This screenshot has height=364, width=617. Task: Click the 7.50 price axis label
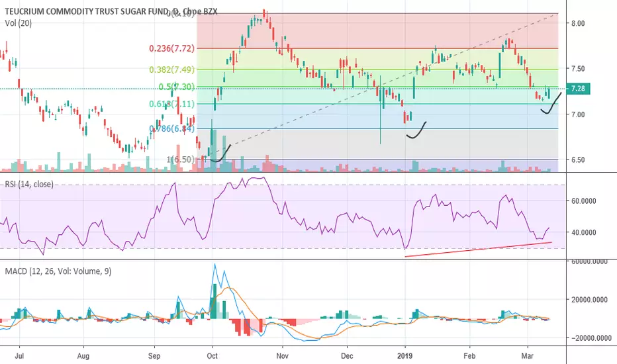[x=578, y=68]
